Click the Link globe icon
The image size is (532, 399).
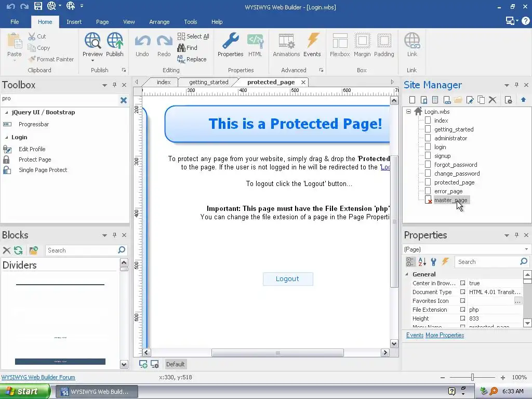pyautogui.click(x=412, y=41)
